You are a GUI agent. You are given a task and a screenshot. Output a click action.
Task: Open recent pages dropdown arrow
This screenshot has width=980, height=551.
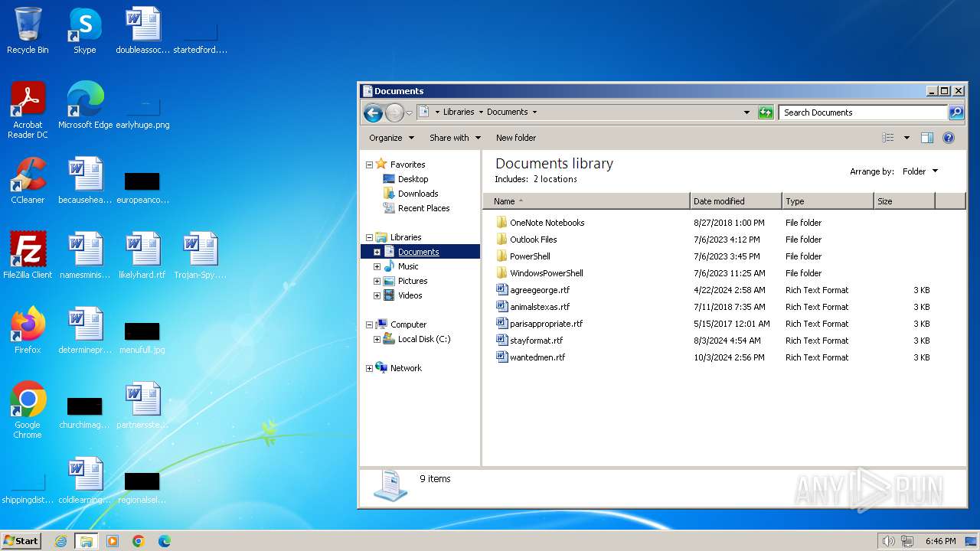point(409,112)
